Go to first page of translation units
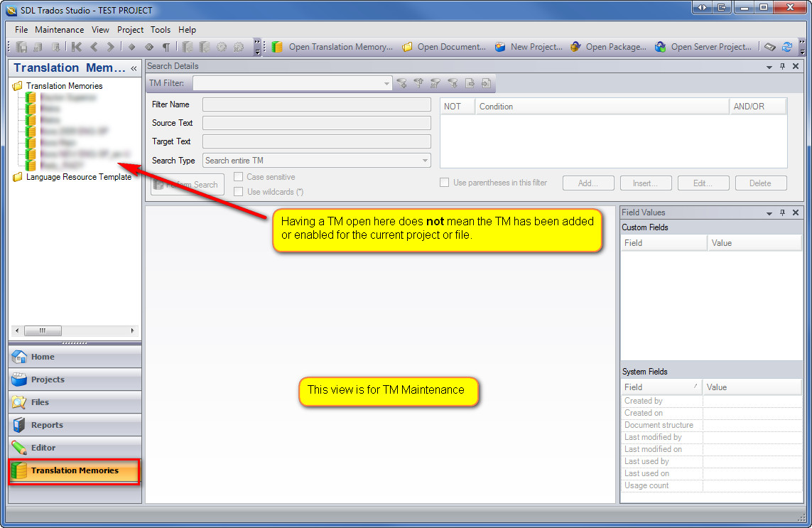The width and height of the screenshot is (812, 528). [x=77, y=47]
